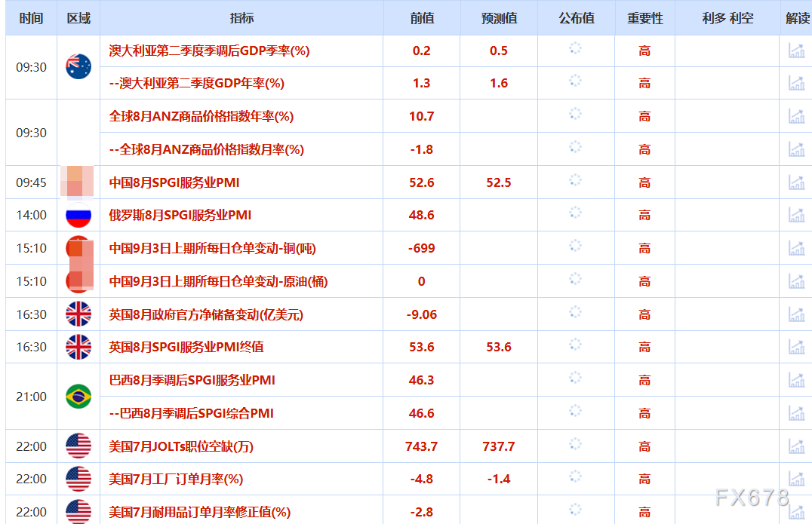The width and height of the screenshot is (812, 524).
Task: Click the 解读 column header
Action: [x=795, y=18]
